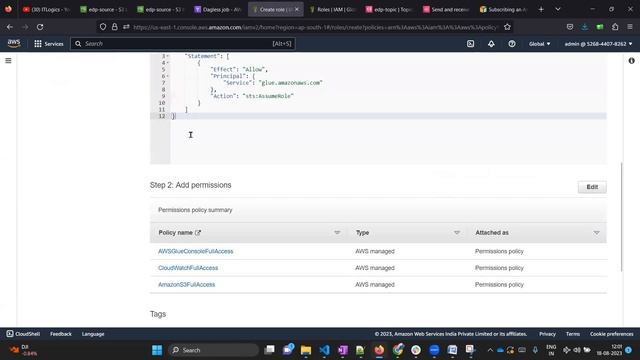Open the admin account dropdown menu

598,44
